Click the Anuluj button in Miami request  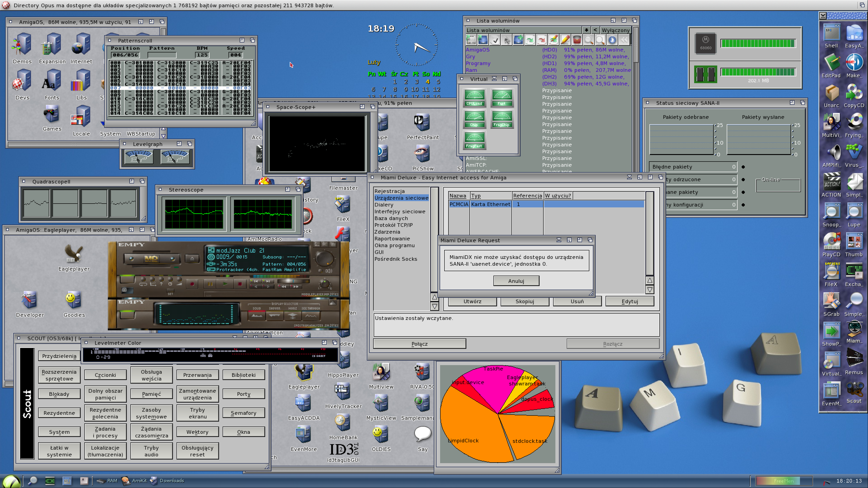(x=516, y=281)
